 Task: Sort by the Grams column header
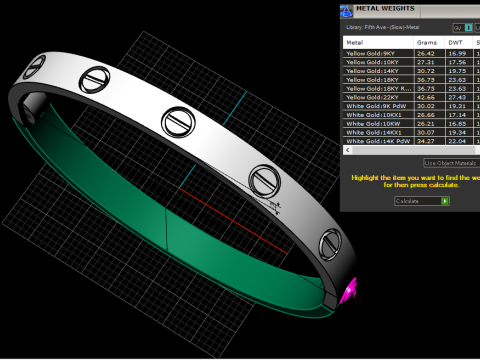coord(429,43)
